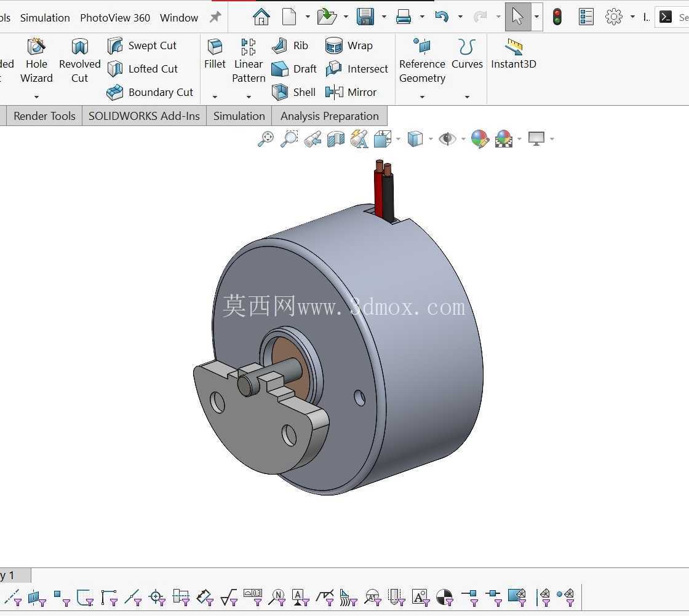Expand the Hole Wizard dropdown arrow
689x616 pixels.
(36, 97)
